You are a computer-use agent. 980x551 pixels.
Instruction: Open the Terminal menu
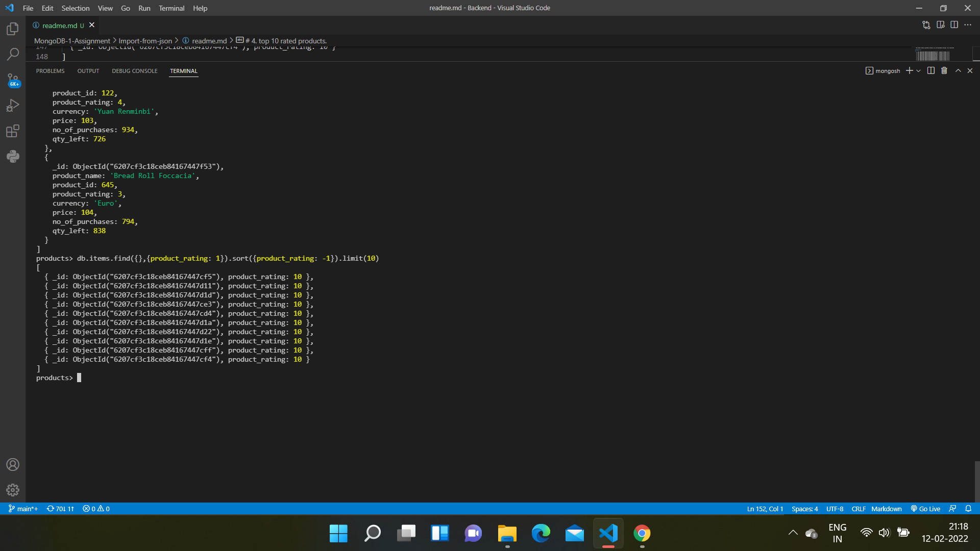click(x=171, y=8)
